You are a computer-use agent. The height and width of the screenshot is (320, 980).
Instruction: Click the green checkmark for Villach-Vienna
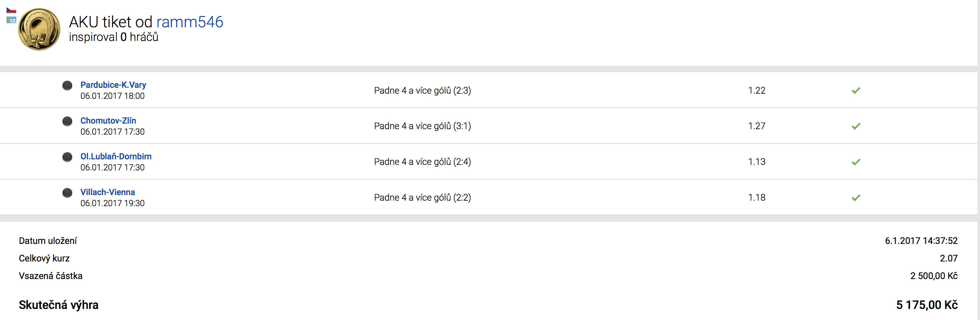[x=855, y=198]
